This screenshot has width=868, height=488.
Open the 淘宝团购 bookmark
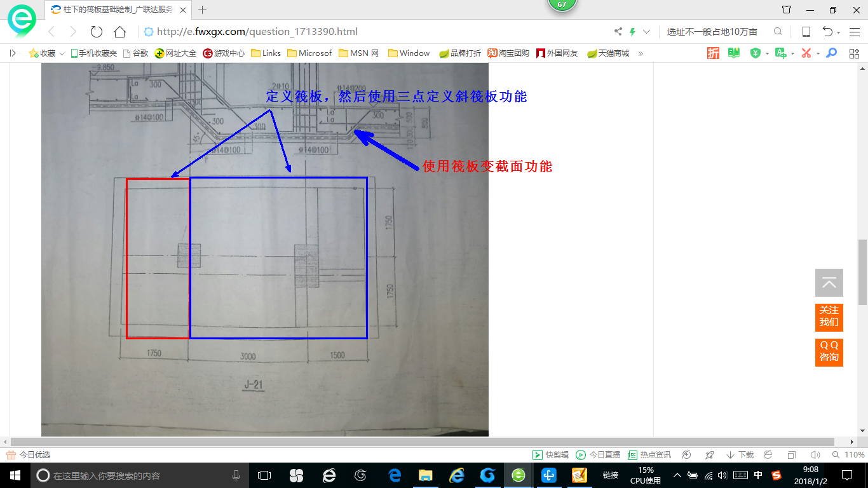tap(508, 53)
